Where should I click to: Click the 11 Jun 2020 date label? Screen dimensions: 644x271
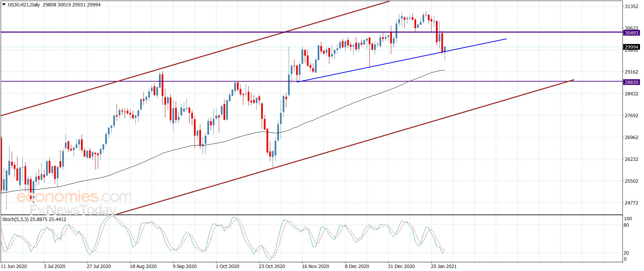pyautogui.click(x=14, y=266)
